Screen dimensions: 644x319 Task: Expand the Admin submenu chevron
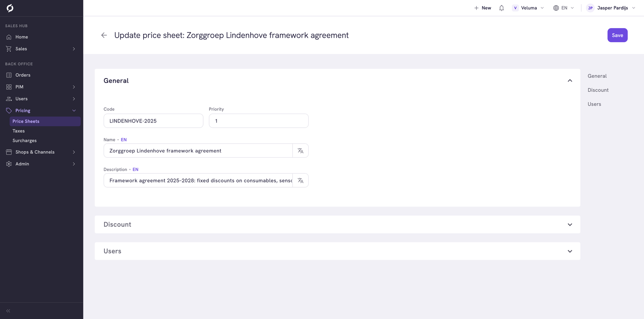[74, 164]
